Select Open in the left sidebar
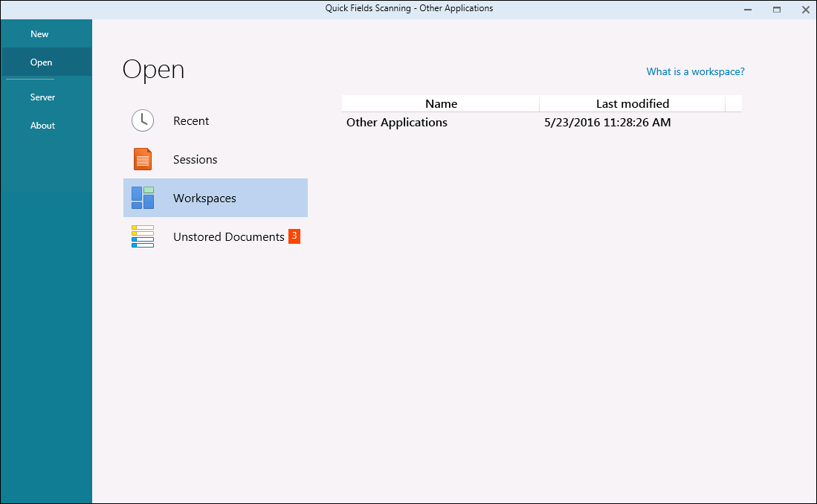This screenshot has width=817, height=504. click(41, 62)
